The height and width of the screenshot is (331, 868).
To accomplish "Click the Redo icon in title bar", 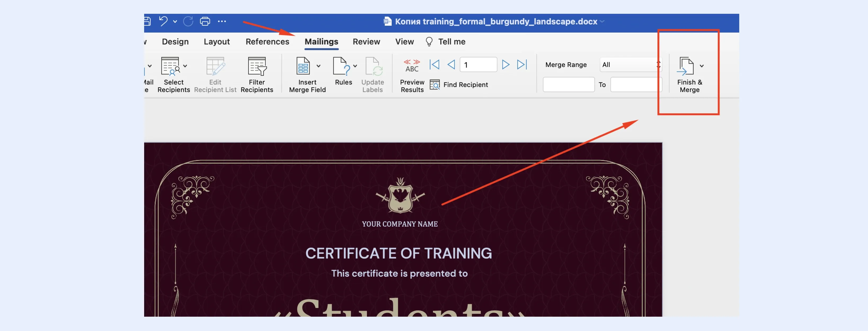I will 188,21.
